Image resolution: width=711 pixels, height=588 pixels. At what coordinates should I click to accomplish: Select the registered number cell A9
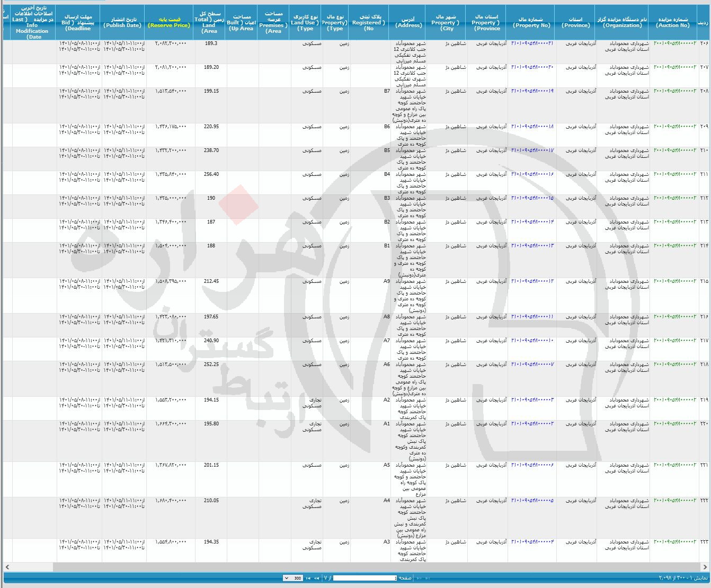point(387,281)
